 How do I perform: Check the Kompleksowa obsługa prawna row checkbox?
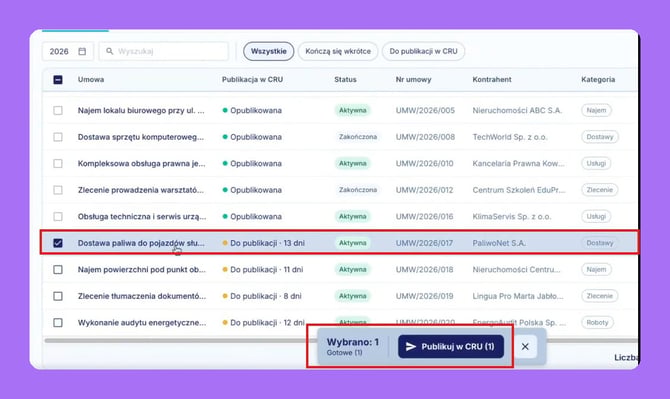click(x=58, y=163)
